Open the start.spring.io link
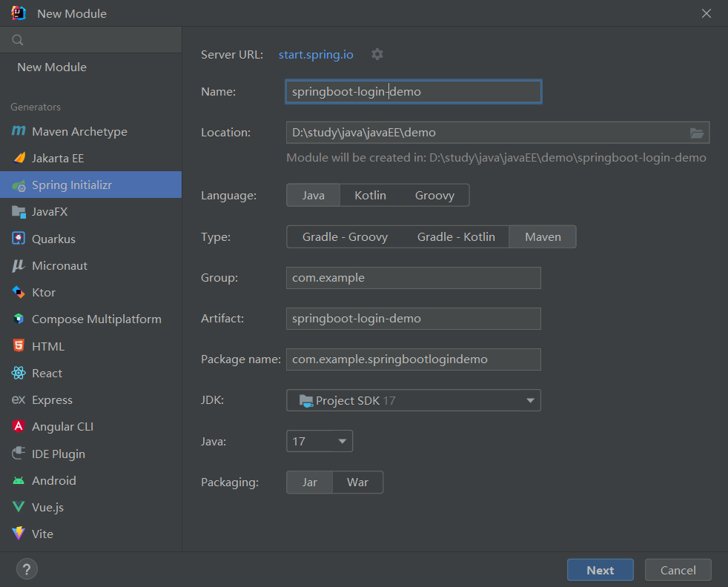728x587 pixels. (316, 55)
